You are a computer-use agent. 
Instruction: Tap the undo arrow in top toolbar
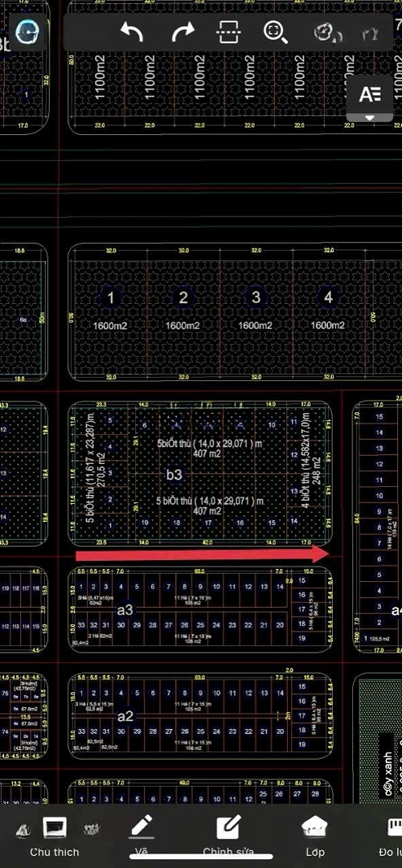[132, 32]
